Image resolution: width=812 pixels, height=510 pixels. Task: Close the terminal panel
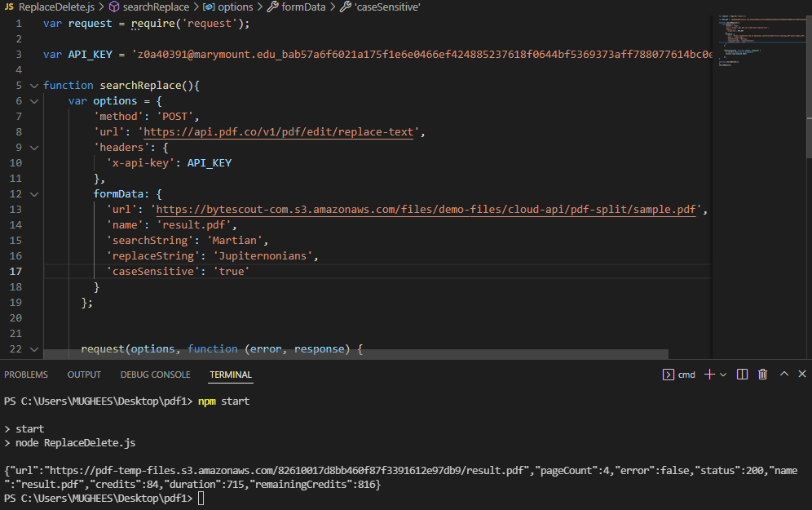(x=802, y=375)
